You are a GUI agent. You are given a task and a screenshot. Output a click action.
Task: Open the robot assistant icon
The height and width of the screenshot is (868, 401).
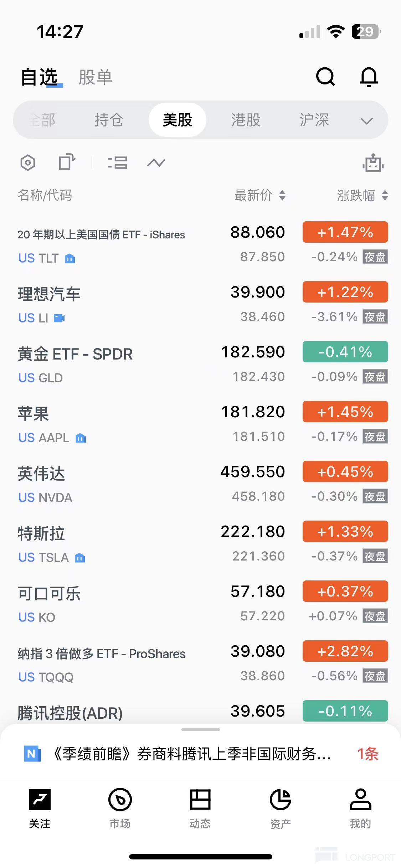tap(373, 163)
